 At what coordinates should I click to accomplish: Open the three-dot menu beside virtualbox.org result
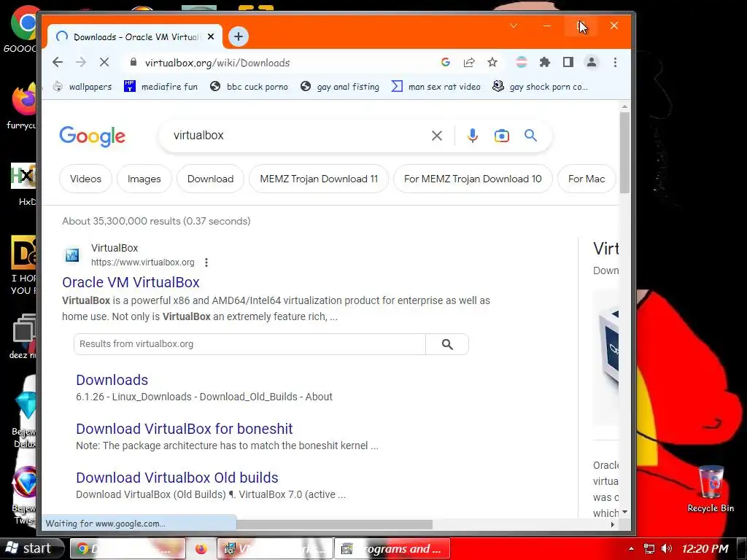point(206,262)
